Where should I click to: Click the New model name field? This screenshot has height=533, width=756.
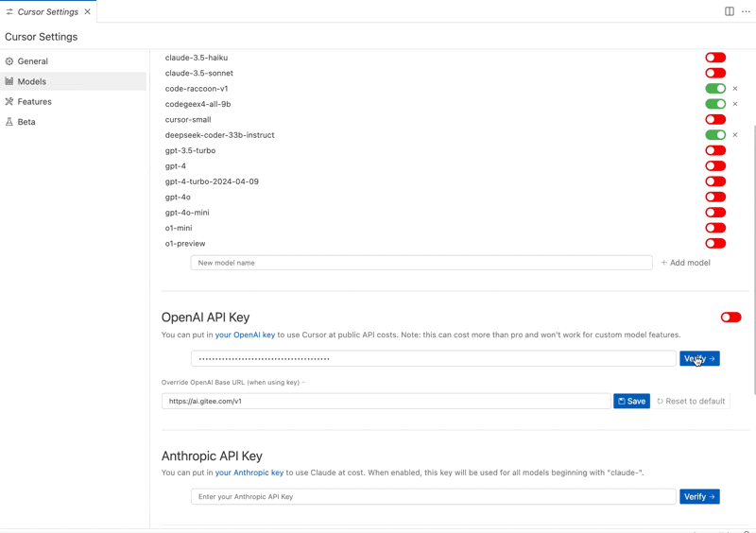421,263
